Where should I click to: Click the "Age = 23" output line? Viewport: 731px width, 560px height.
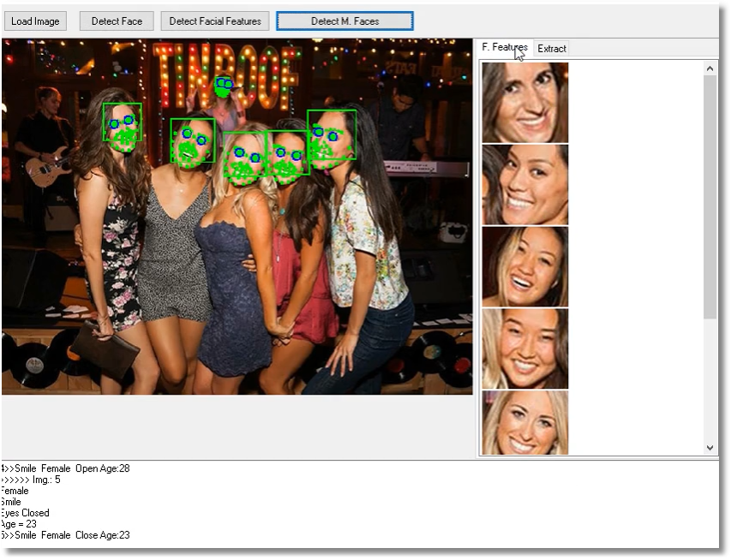[x=19, y=524]
